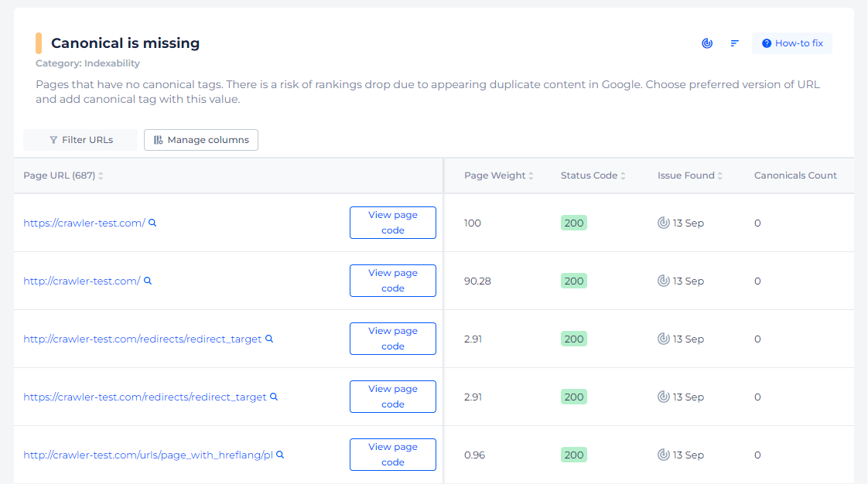This screenshot has height=484, width=868.
Task: Click page weight value 0.96
Action: [474, 455]
